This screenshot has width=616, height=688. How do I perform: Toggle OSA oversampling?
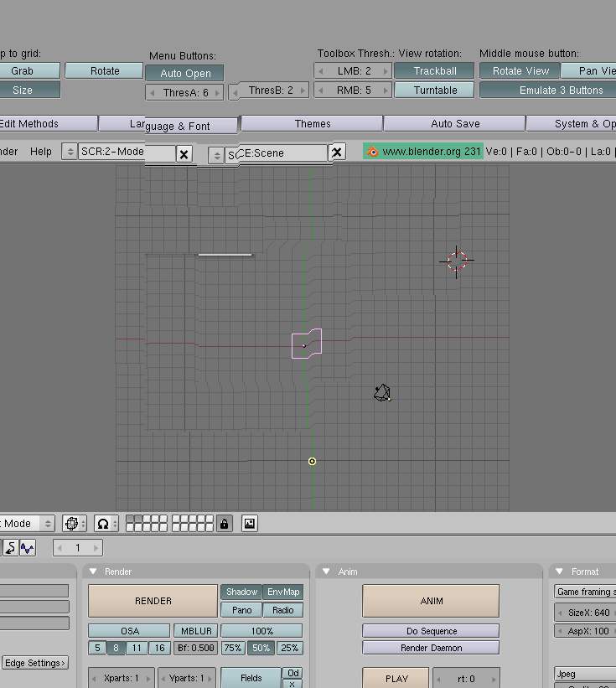coord(129,631)
